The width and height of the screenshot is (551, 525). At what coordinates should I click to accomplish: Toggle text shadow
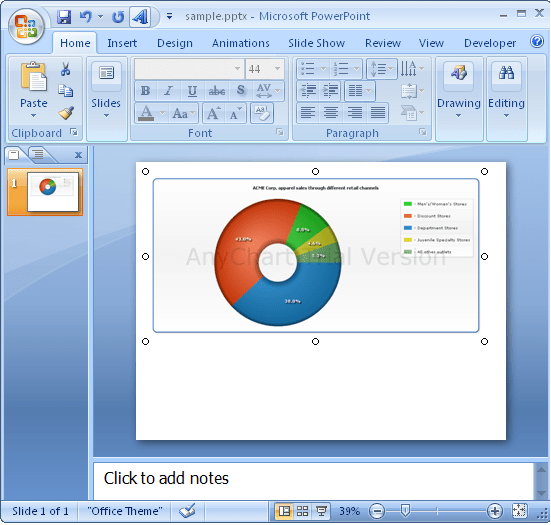click(241, 91)
